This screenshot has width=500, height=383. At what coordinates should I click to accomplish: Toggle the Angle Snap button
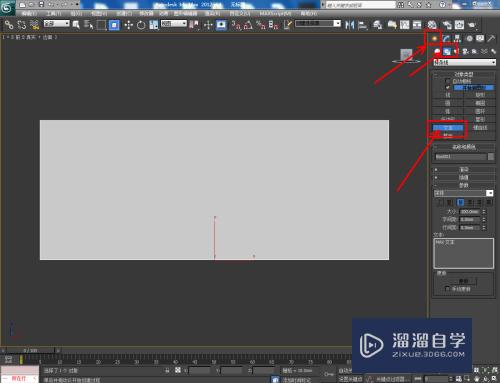[x=248, y=25]
